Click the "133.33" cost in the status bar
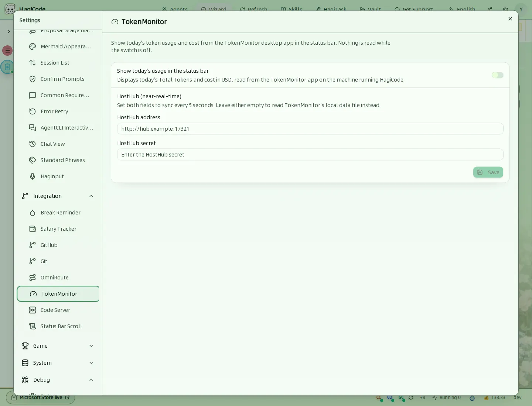 click(x=495, y=398)
